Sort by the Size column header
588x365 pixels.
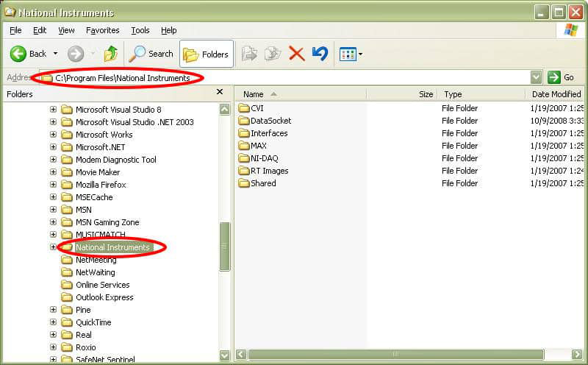pyautogui.click(x=401, y=94)
